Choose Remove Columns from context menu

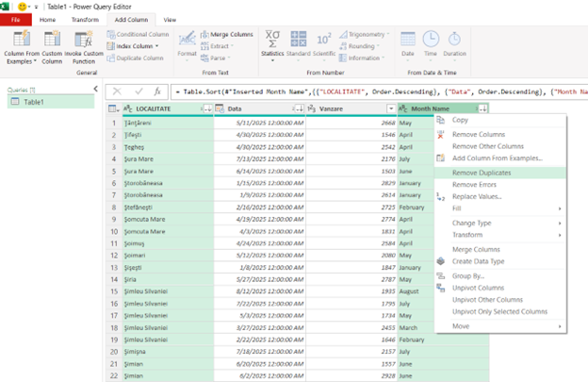coord(500,134)
